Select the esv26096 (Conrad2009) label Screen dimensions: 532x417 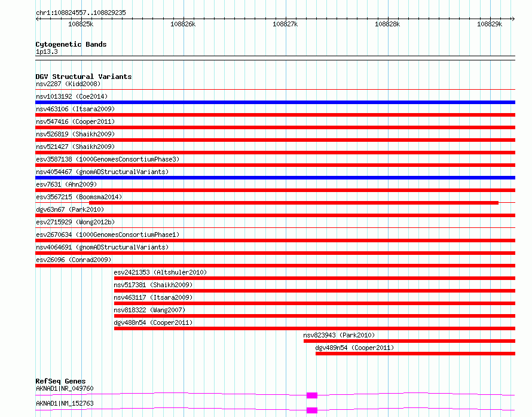coord(74,260)
